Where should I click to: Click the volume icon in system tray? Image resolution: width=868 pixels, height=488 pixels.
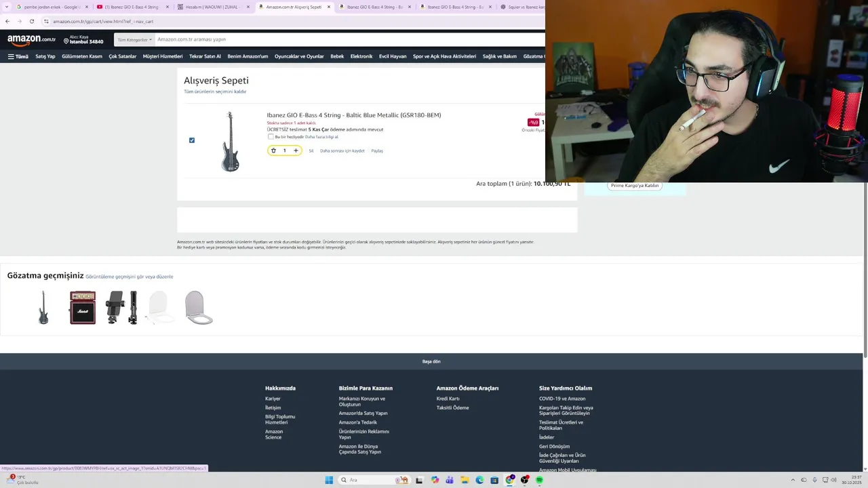tap(833, 480)
